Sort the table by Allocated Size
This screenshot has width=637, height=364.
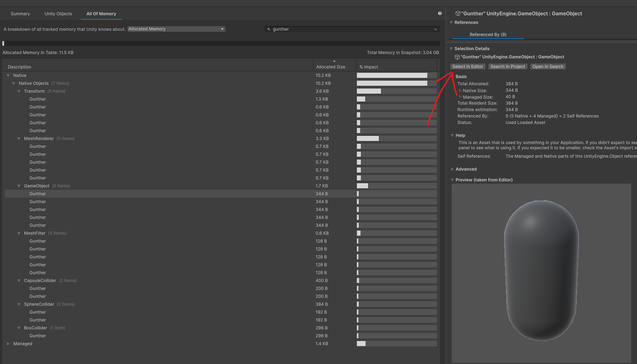tap(330, 66)
